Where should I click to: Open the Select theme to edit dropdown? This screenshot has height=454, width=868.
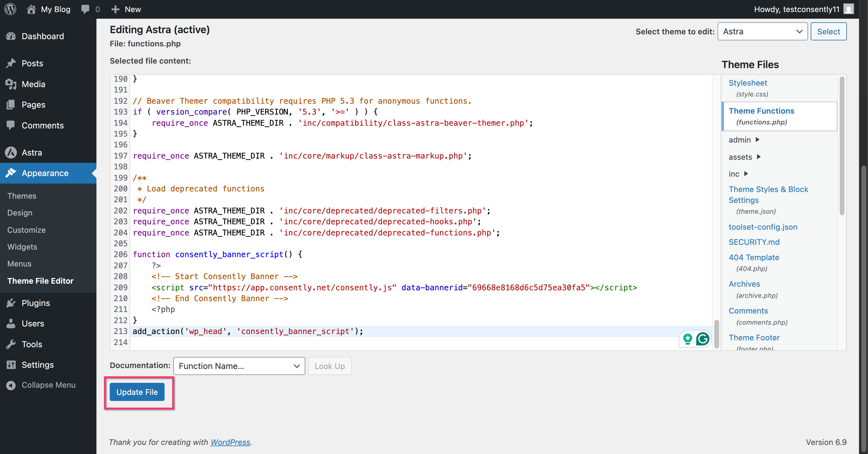coord(762,31)
